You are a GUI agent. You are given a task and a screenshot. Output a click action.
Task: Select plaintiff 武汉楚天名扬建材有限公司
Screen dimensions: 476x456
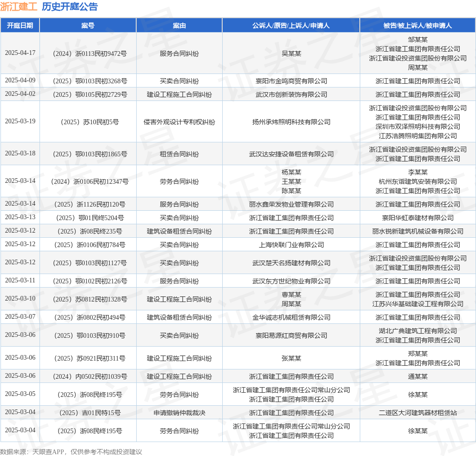[x=291, y=263]
